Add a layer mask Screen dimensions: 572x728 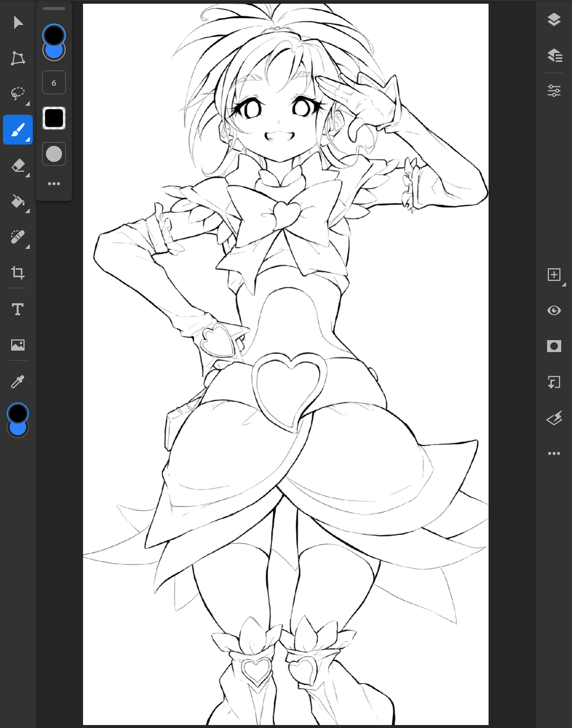coord(554,346)
